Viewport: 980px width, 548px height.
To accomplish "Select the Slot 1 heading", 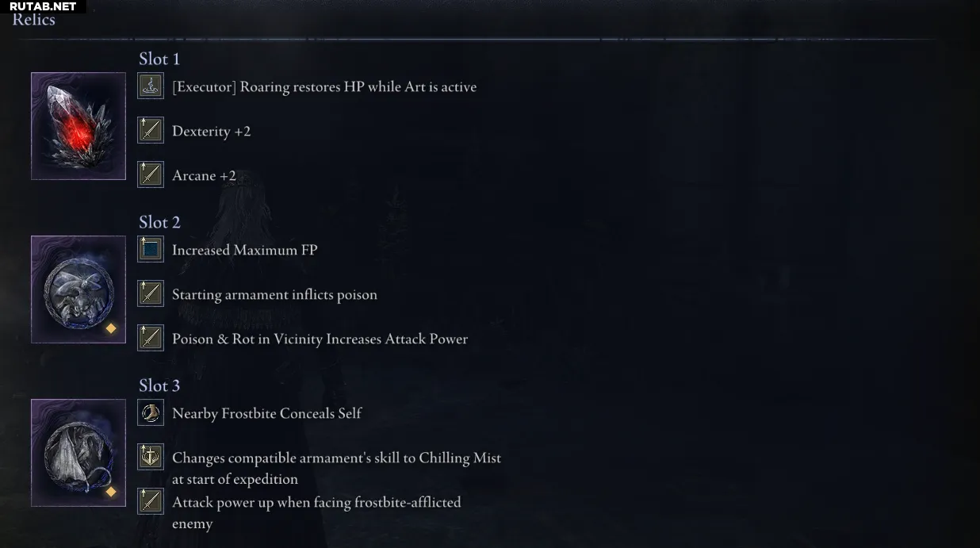I will [x=159, y=59].
